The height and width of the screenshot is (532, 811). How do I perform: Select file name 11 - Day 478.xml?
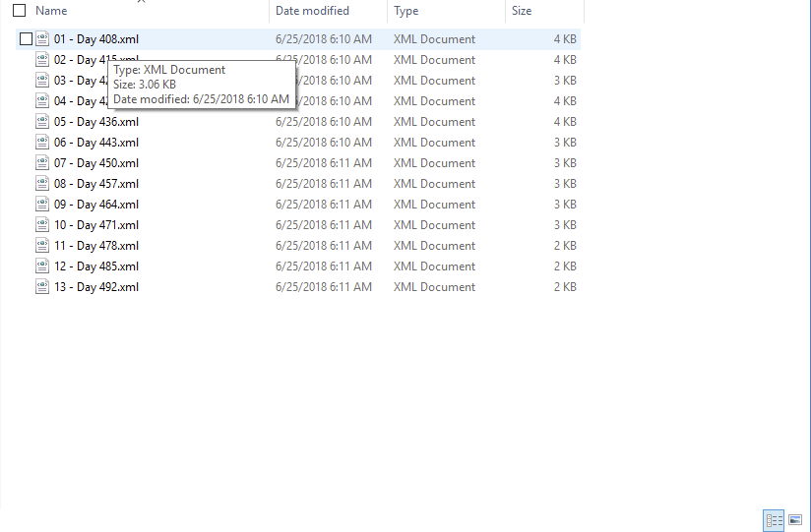coord(96,246)
